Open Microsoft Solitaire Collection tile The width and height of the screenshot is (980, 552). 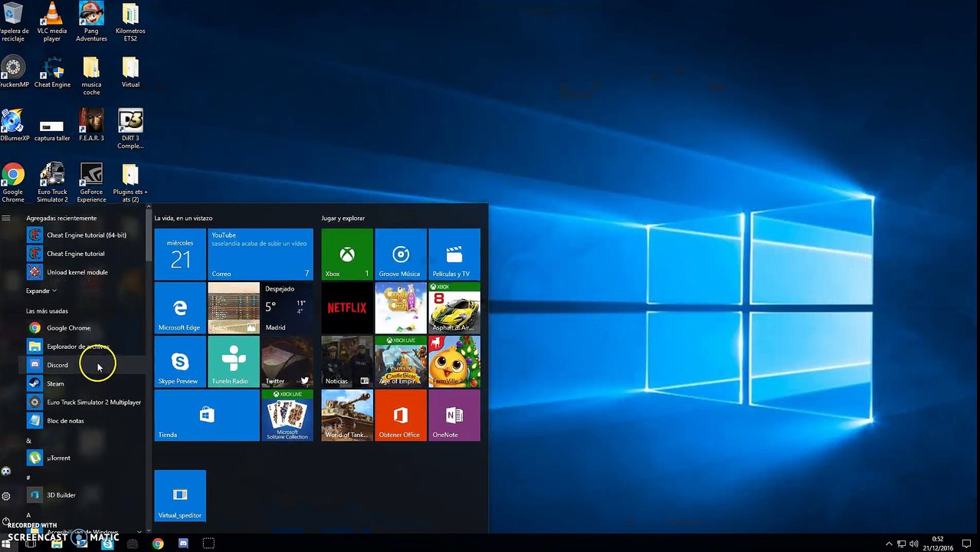[287, 416]
